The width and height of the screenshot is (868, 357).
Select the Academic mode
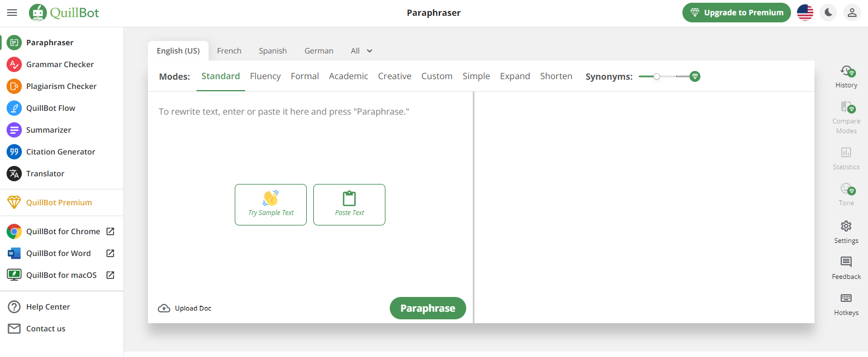pos(348,76)
